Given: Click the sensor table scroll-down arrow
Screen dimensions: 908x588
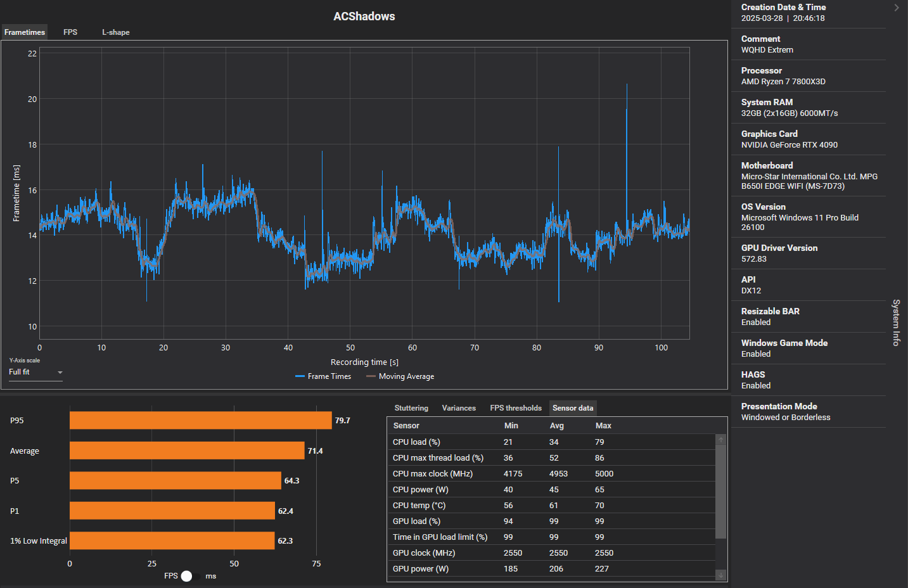Looking at the screenshot, I should [720, 575].
